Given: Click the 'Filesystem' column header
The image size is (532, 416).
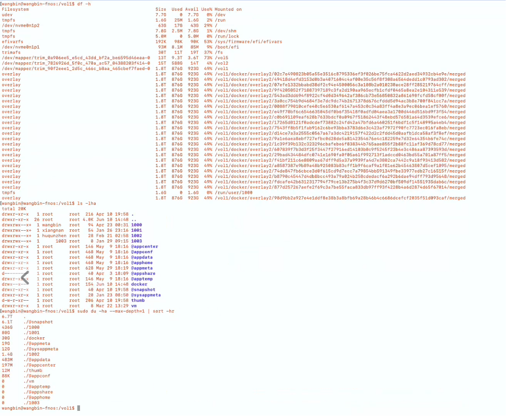Looking at the screenshot, I should pos(15,9).
